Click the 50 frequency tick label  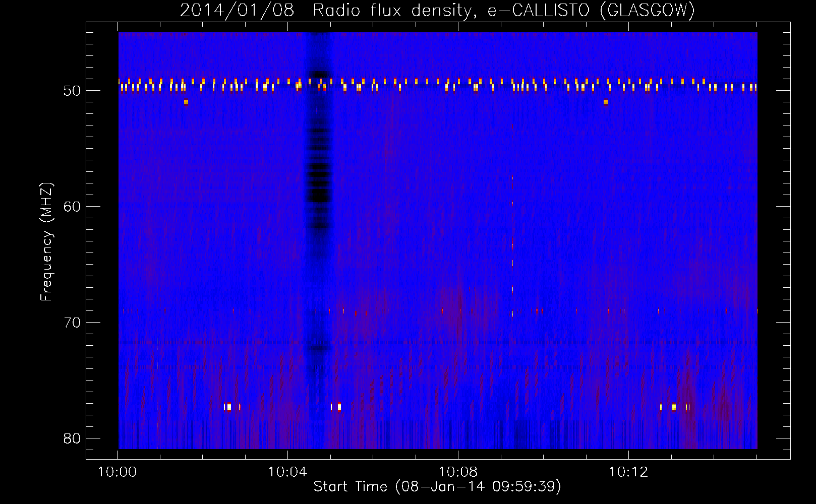[72, 91]
